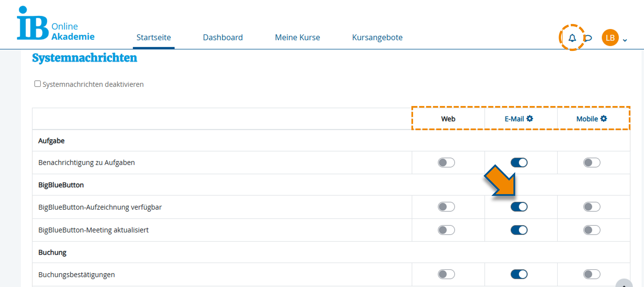The width and height of the screenshot is (644, 287).
Task: Open E-Mail settings gear icon
Action: (x=530, y=119)
